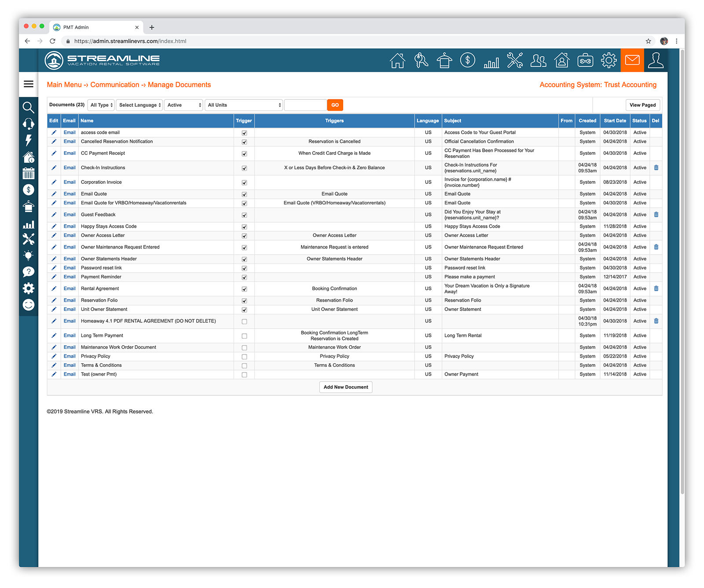704x588 pixels.
Task: Enable Trigger for Privacy Policy row
Action: coord(244,357)
